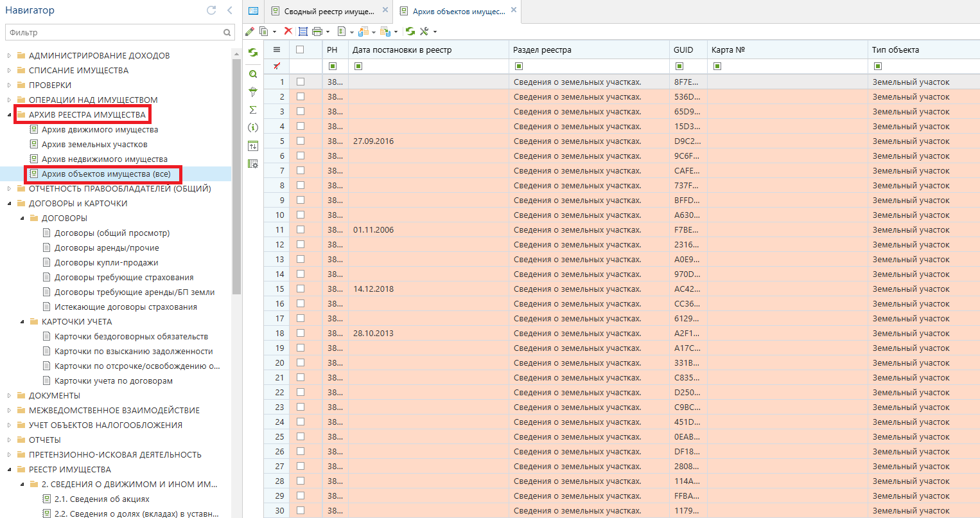Click the navigator refresh icon
Viewport: 980px width, 518px height.
coord(211,10)
